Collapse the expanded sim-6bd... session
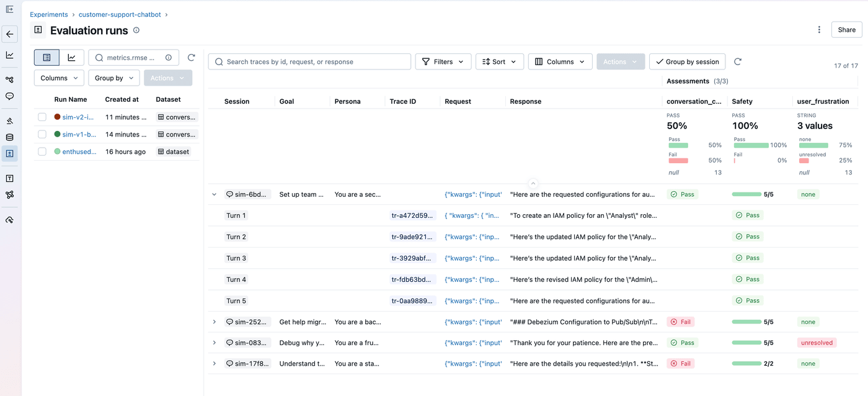Viewport: 868px width, 396px height. coord(214,194)
